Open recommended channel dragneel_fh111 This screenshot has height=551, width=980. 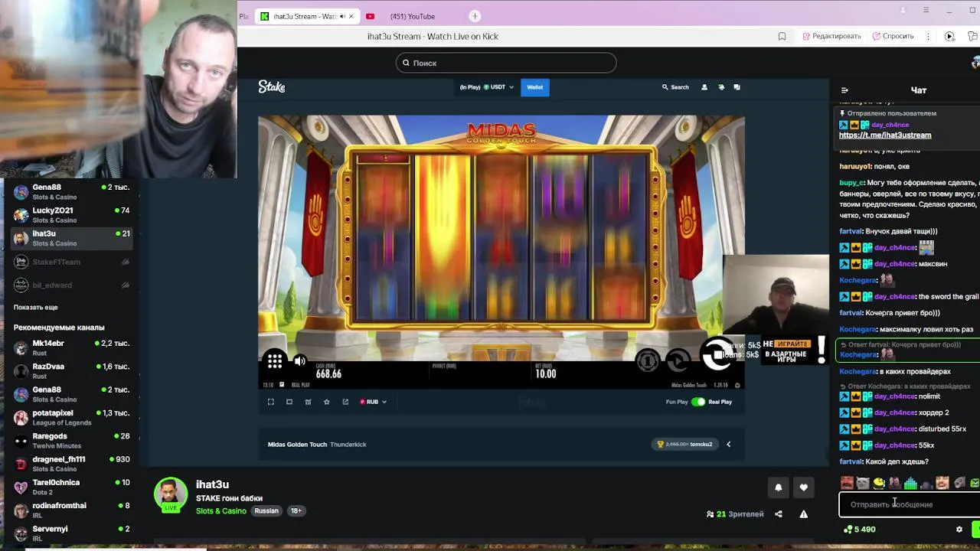[71, 464]
